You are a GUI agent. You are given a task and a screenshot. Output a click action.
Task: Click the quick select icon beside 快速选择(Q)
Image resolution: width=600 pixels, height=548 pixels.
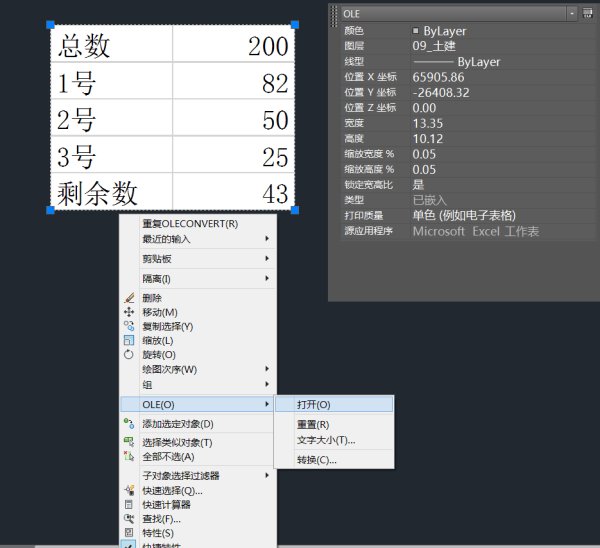coord(129,490)
